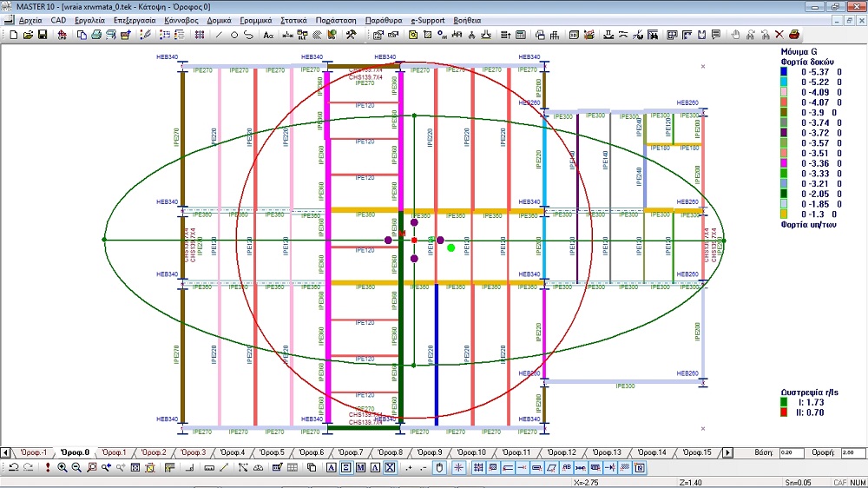
Task: Switch to the Όροφ.15 floor tab
Action: coord(696,452)
